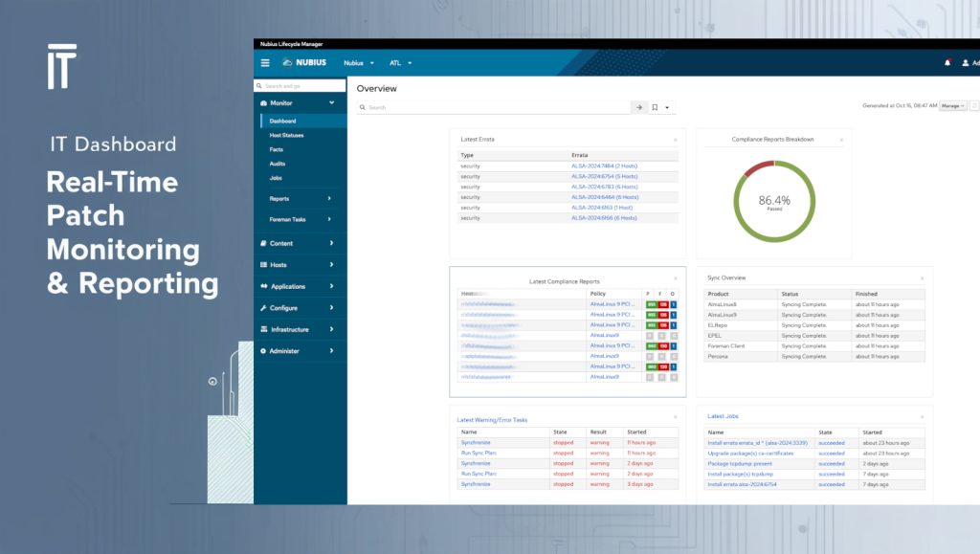Open erratum ALSA-2024:6754 (5 Hosts)
The width and height of the screenshot is (980, 554).
(605, 177)
